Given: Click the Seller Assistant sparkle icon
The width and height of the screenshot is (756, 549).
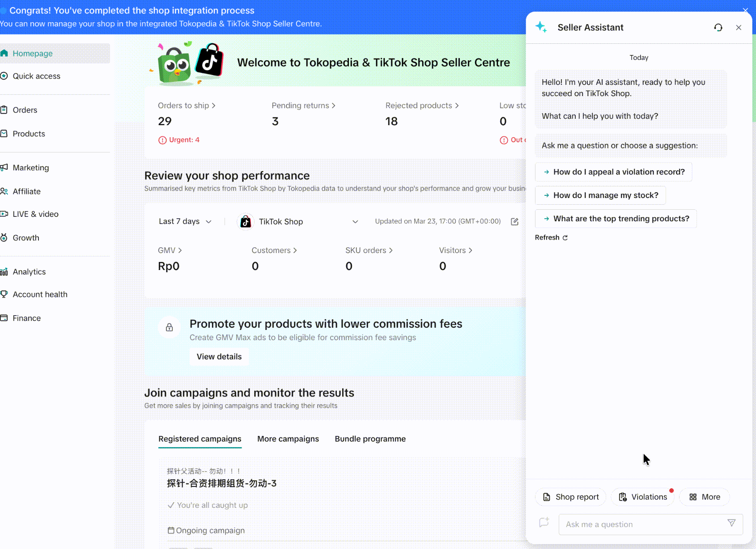Looking at the screenshot, I should tap(541, 27).
